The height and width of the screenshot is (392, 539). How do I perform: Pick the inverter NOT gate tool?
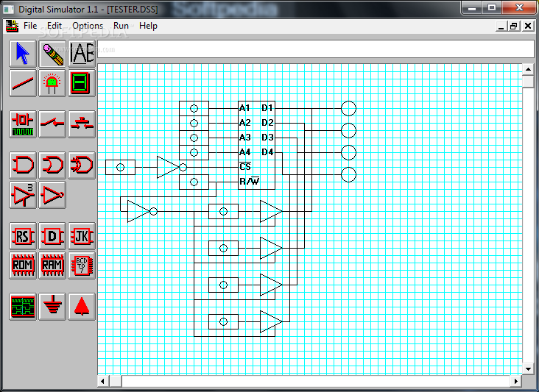[x=52, y=195]
